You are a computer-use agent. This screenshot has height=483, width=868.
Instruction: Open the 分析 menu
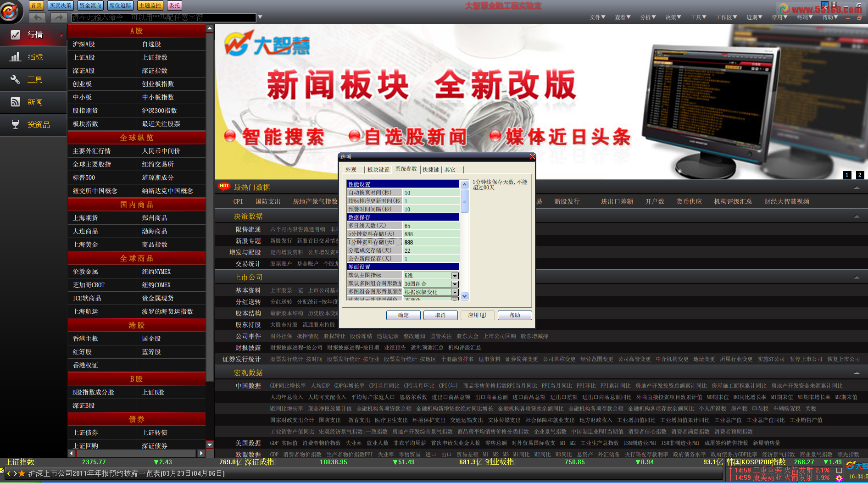648,17
